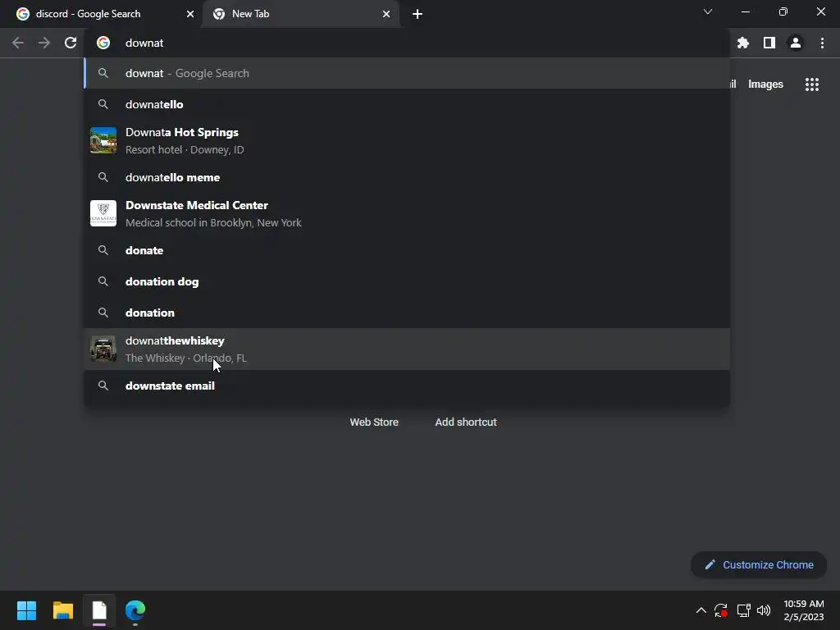Show hidden icons in the system tray
840x630 pixels.
tap(701, 610)
